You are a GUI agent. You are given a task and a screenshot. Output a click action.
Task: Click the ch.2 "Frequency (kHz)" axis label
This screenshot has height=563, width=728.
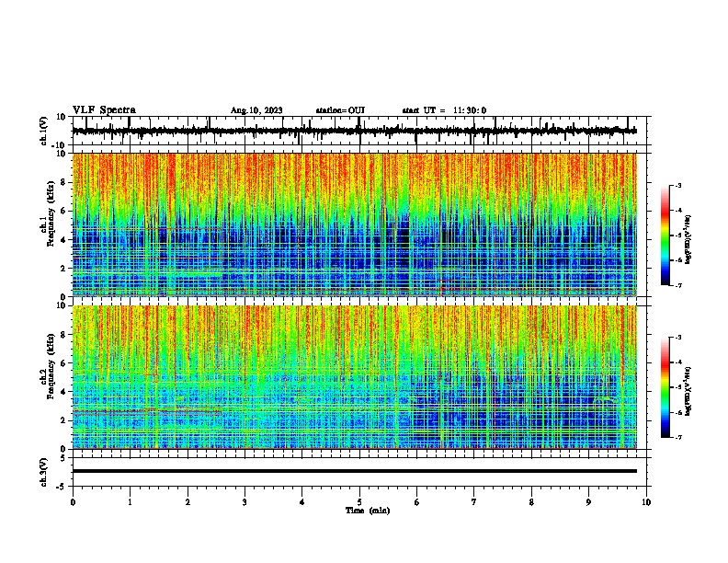pyautogui.click(x=51, y=366)
